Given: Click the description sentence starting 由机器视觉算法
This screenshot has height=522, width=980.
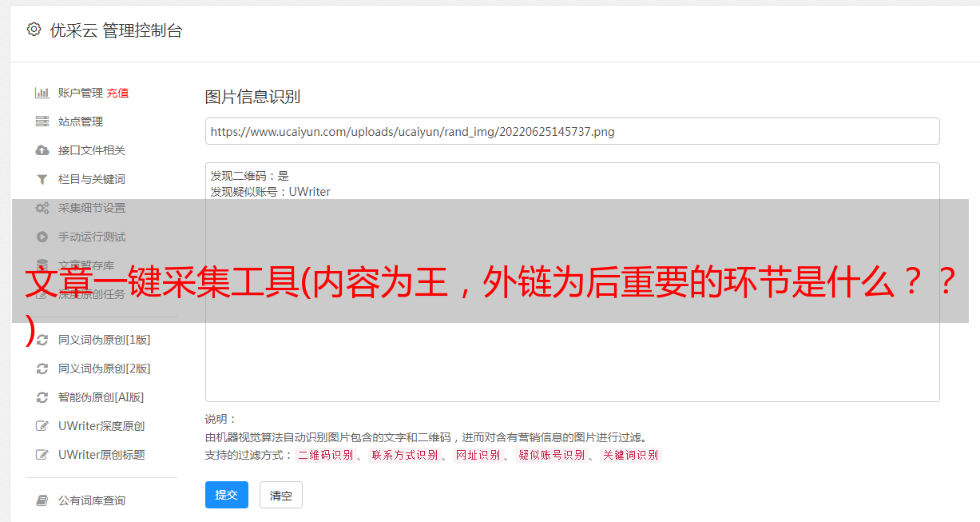Looking at the screenshot, I should (426, 437).
